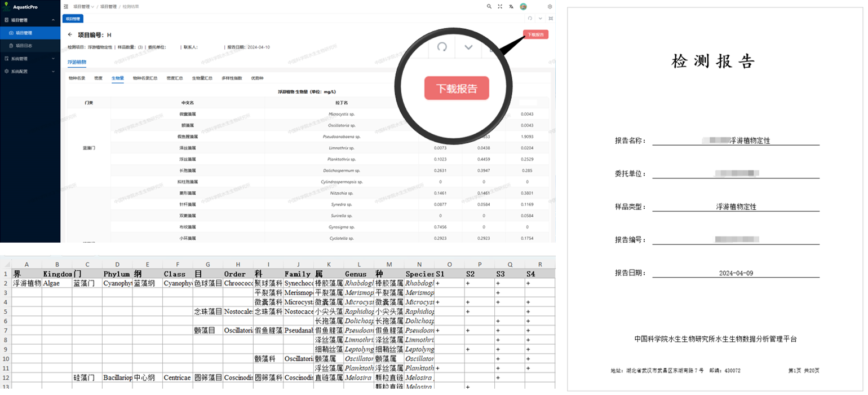This screenshot has height=395, width=868.
Task: Open the 物种名录汇总 tab
Action: [x=145, y=78]
